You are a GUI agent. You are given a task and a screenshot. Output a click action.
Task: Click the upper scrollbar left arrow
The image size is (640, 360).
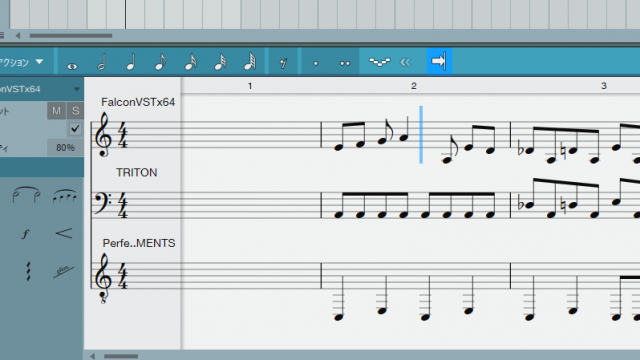pos(18,36)
